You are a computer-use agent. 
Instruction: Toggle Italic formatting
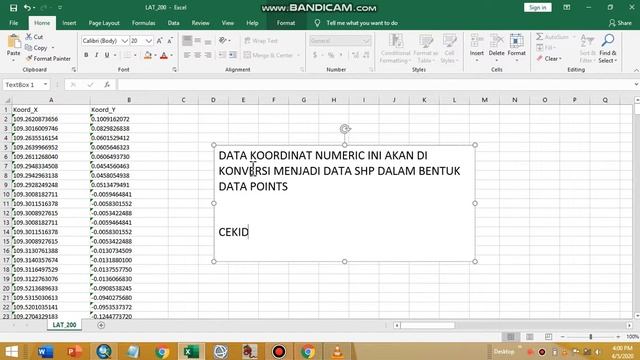click(x=96, y=55)
